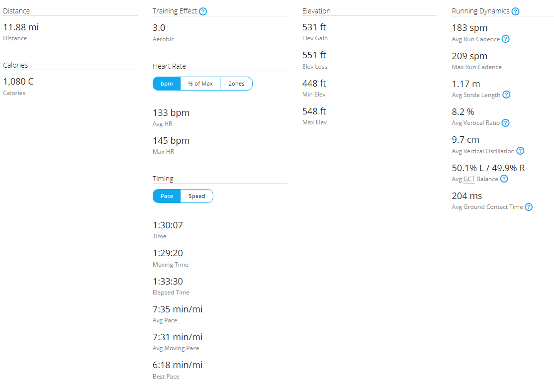
Task: Click help icon beside Avg GCT Balance
Action: pos(504,179)
